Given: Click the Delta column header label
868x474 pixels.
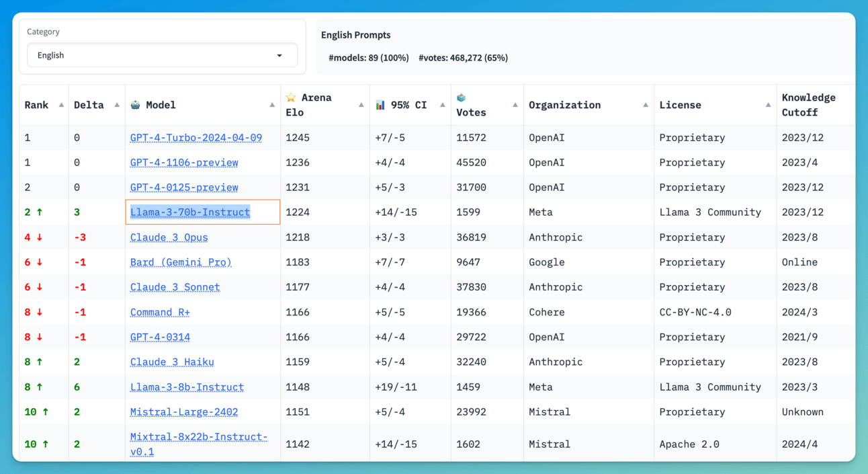Looking at the screenshot, I should 89,105.
